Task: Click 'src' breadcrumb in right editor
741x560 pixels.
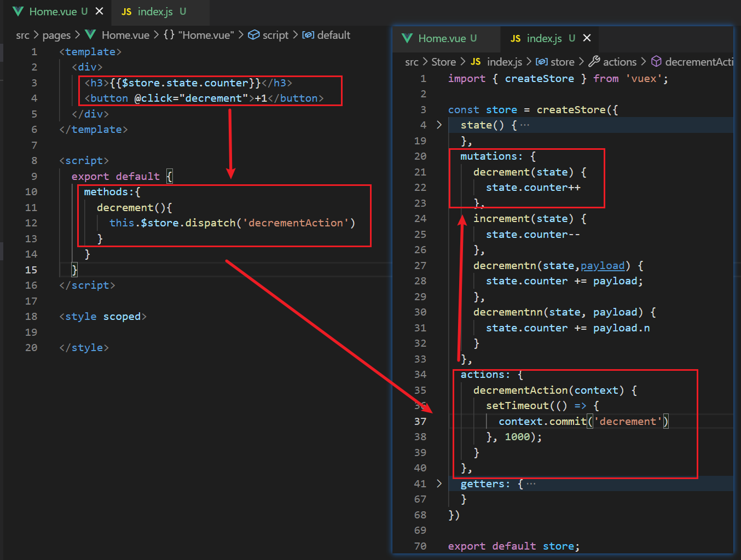Action: click(x=412, y=62)
